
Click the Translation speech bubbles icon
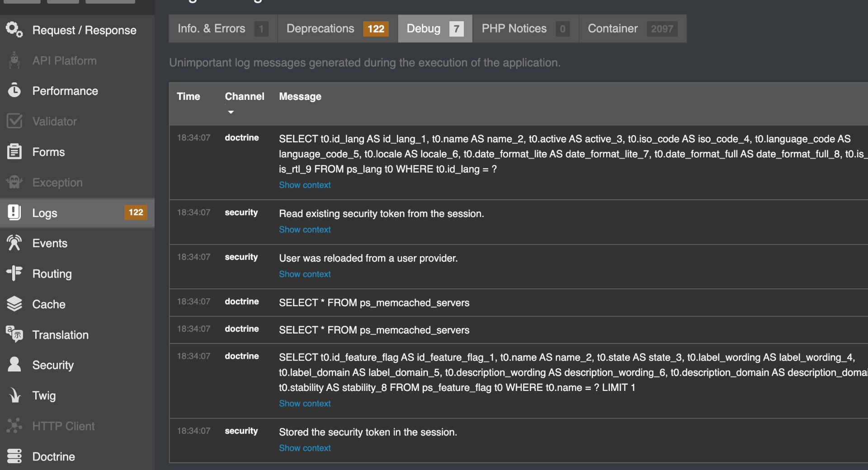coord(14,334)
